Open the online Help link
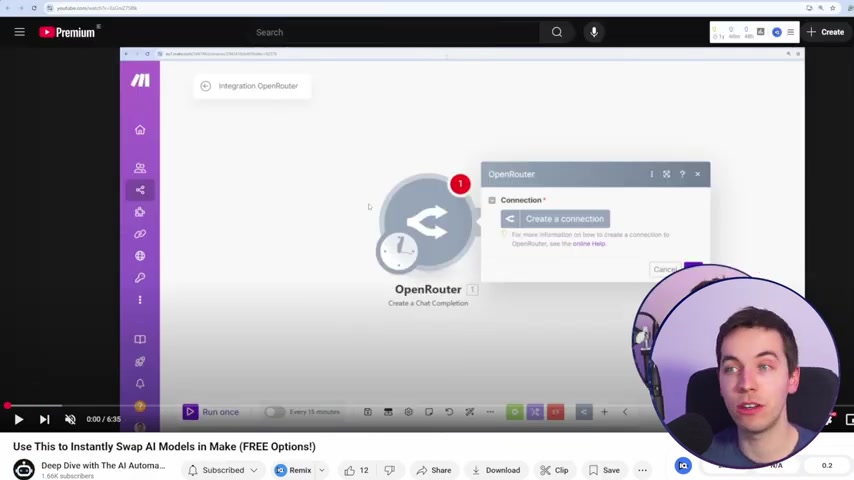854x480 pixels. pyautogui.click(x=589, y=244)
